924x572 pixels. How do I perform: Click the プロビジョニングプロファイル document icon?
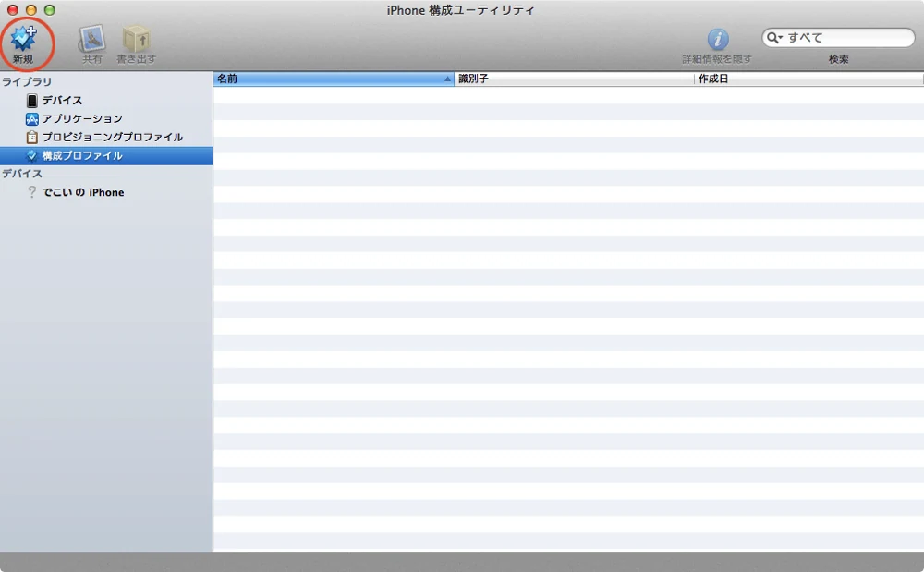(x=31, y=138)
